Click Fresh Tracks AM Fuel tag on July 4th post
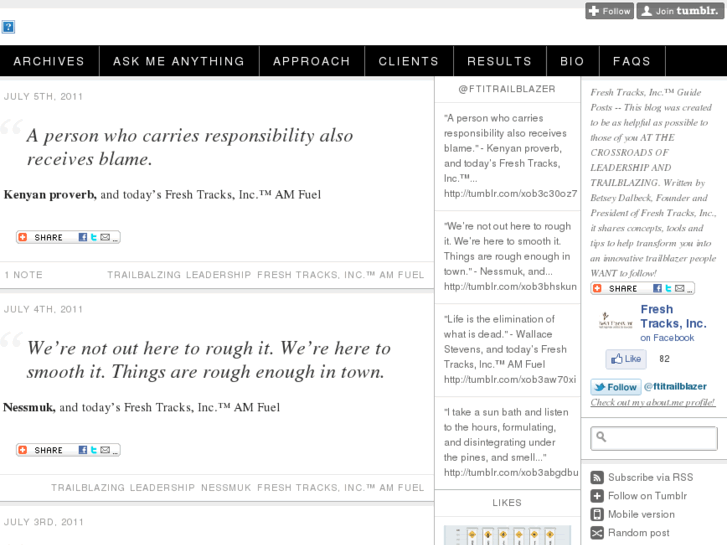The height and width of the screenshot is (545, 727). (341, 488)
